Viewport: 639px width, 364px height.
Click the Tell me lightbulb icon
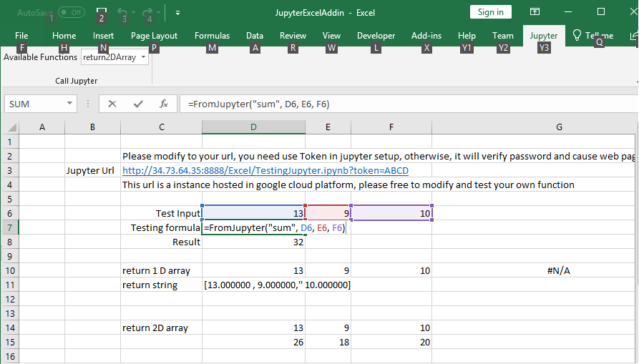click(x=576, y=36)
